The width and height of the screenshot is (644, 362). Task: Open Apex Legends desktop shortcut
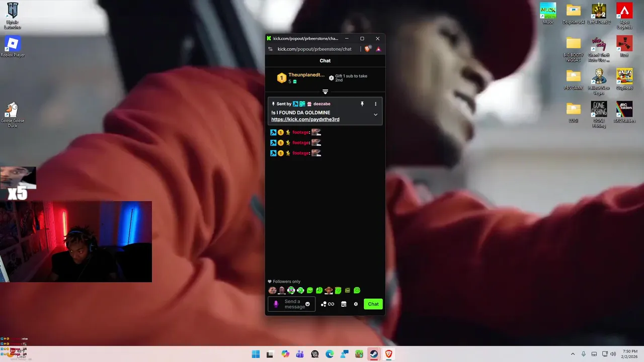(624, 16)
